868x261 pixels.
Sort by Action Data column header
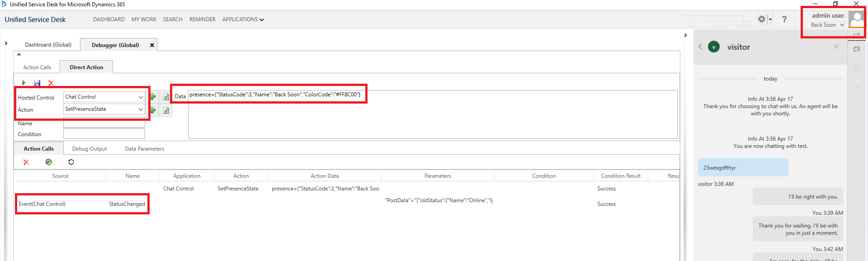325,176
